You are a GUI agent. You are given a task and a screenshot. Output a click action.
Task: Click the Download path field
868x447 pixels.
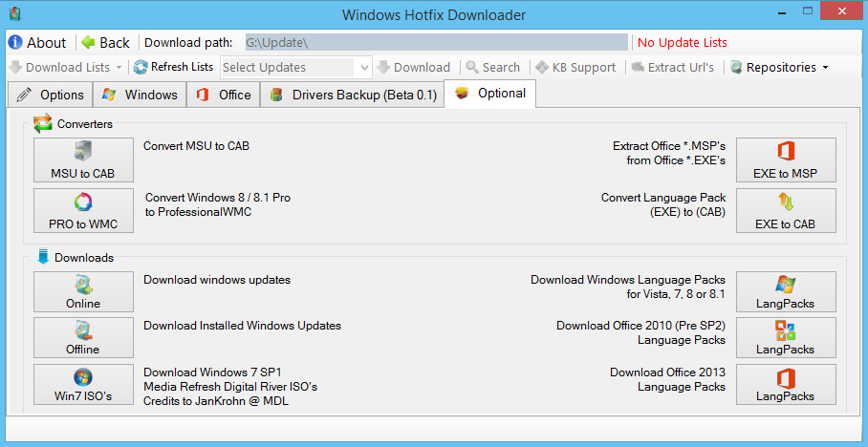pos(436,42)
